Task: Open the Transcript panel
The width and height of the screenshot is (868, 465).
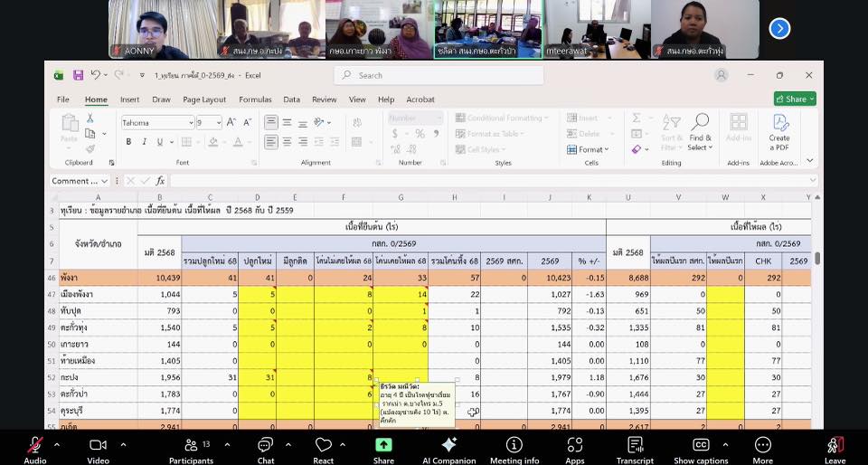Action: [635, 445]
